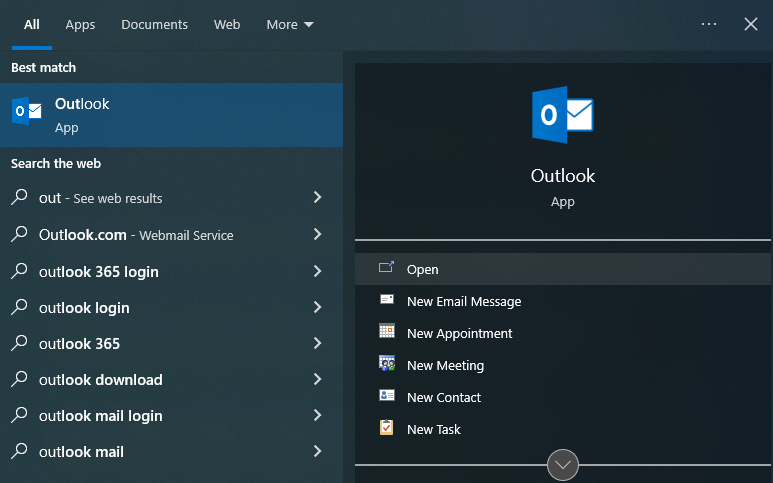Image resolution: width=773 pixels, height=483 pixels.
Task: Select Outlook App best match result
Action: click(x=171, y=114)
